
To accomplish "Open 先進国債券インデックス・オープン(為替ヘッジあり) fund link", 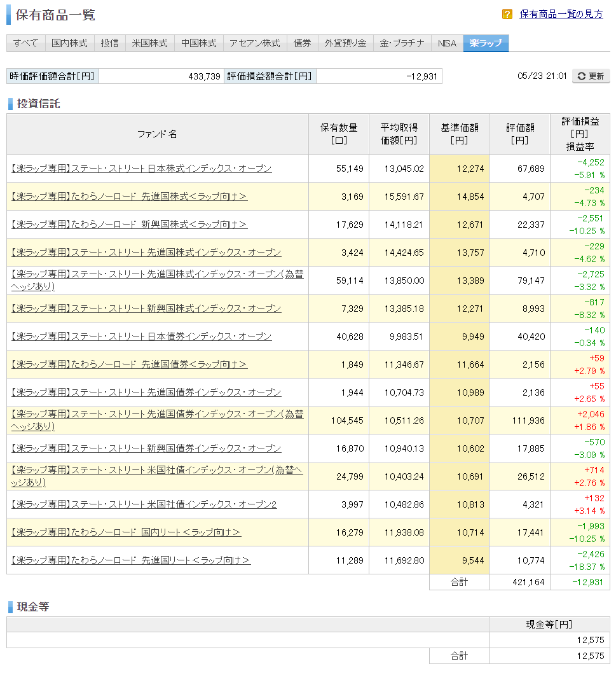I will coord(157,420).
